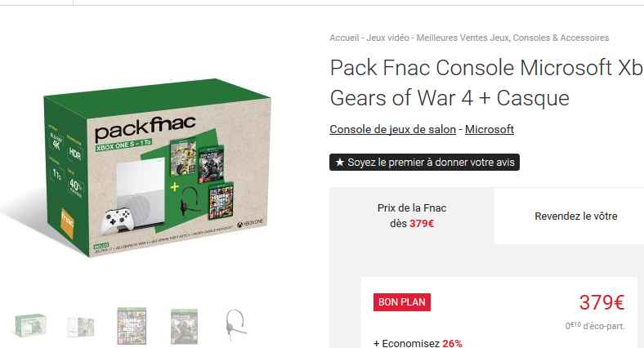Click the Economisez 26% savings text

(418, 343)
